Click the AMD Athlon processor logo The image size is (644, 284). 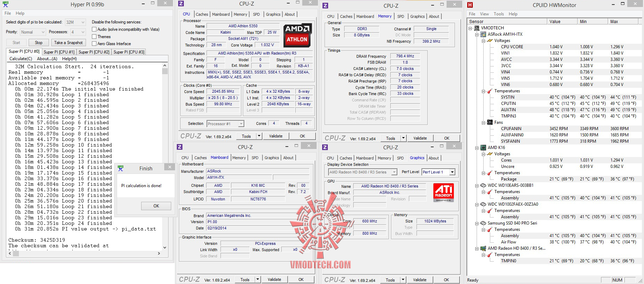point(297,35)
